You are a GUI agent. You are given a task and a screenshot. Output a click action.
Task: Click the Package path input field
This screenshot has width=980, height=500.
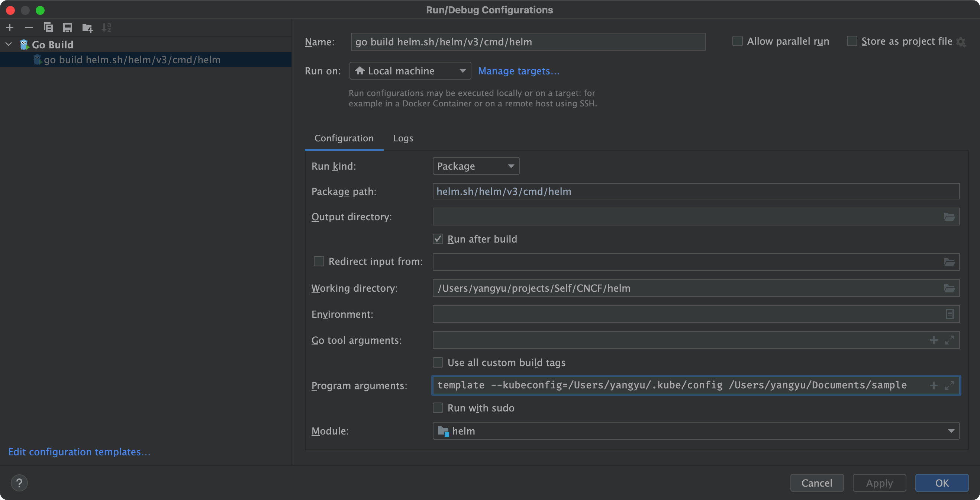click(x=696, y=191)
